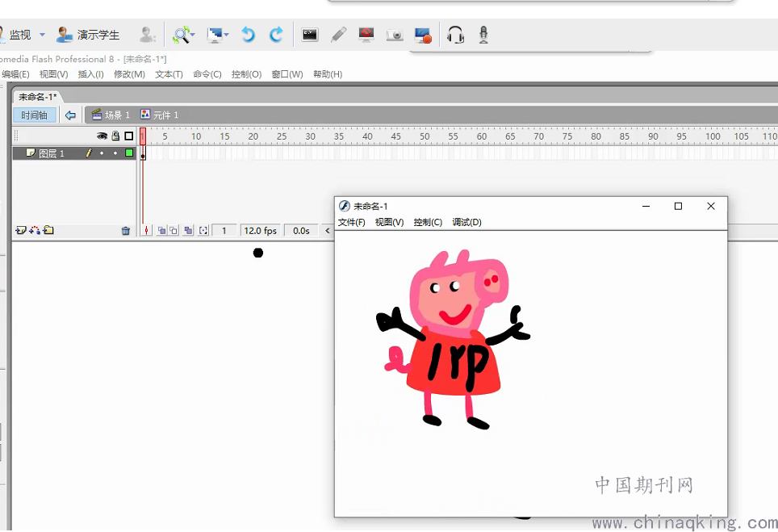Viewport: 778px width, 532px height.
Task: Open the remote command console icon
Action: [x=310, y=35]
